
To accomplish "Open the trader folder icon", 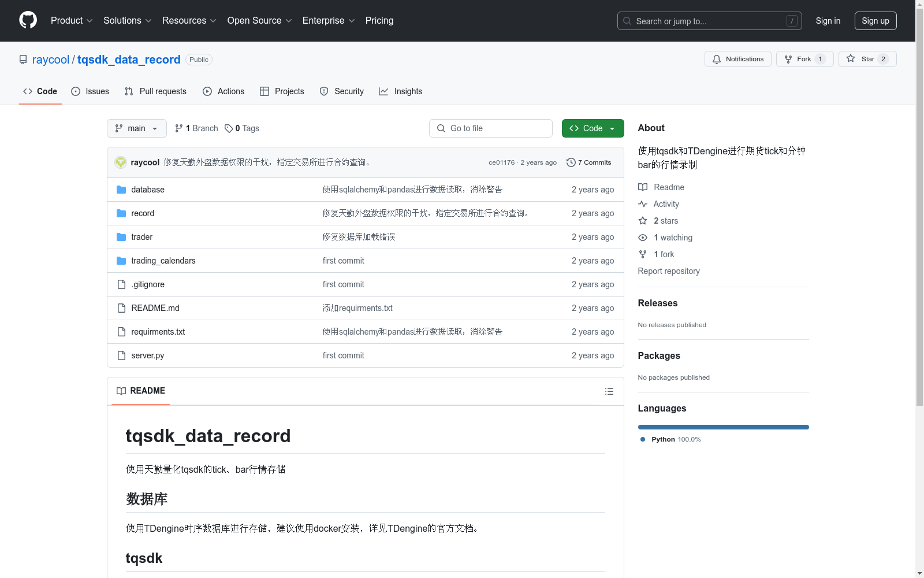I will click(121, 237).
